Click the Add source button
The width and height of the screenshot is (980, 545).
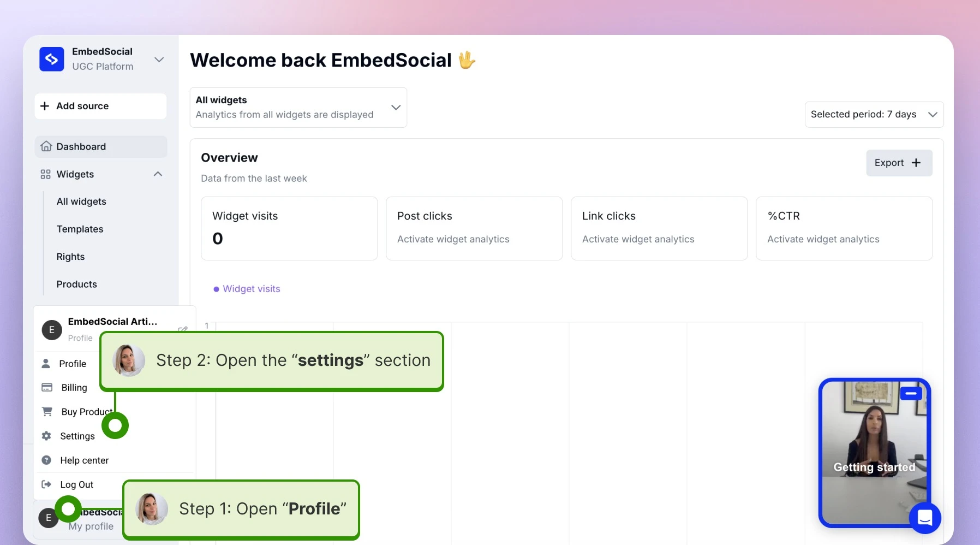101,106
